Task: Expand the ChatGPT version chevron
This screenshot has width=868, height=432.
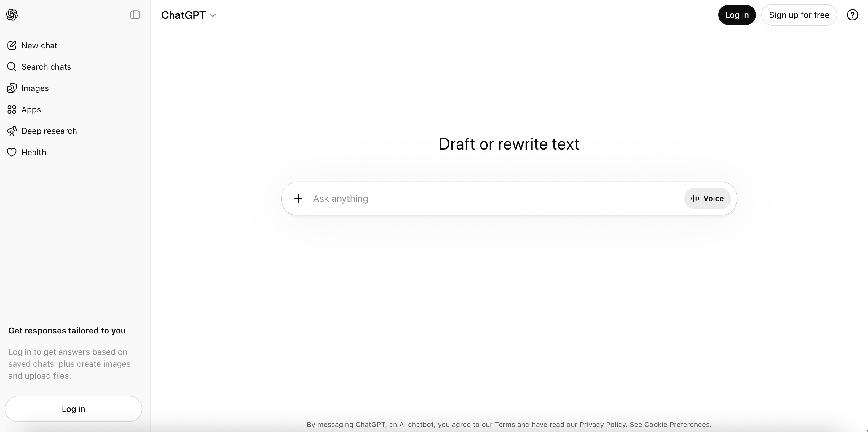Action: [x=213, y=15]
